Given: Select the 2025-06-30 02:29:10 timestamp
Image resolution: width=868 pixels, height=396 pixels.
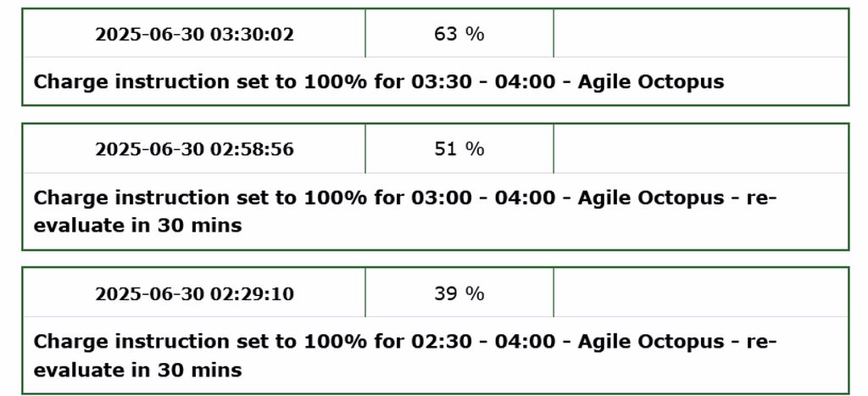Looking at the screenshot, I should point(194,293).
